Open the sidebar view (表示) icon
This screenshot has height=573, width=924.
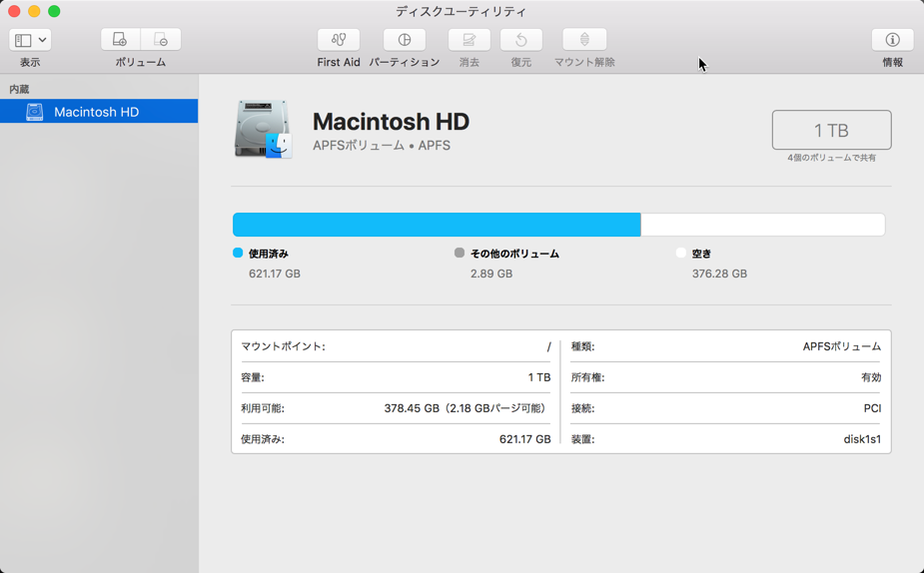[x=23, y=40]
